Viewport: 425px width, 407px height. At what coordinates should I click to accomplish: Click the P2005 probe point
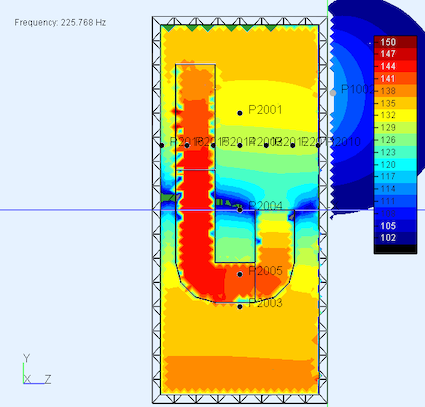click(240, 274)
